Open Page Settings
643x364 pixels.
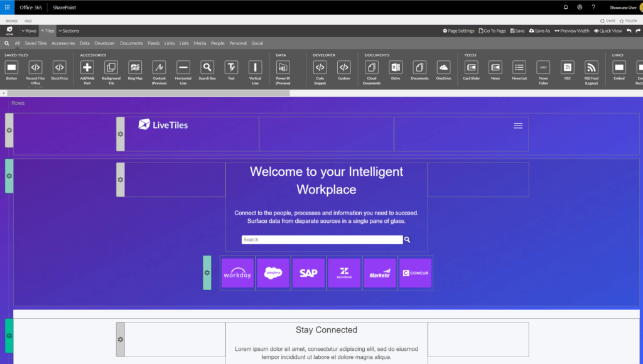coord(458,31)
